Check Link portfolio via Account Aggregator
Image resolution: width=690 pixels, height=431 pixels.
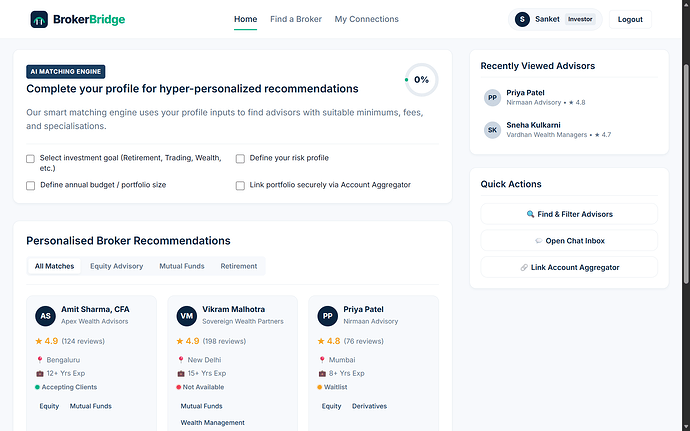[240, 186]
